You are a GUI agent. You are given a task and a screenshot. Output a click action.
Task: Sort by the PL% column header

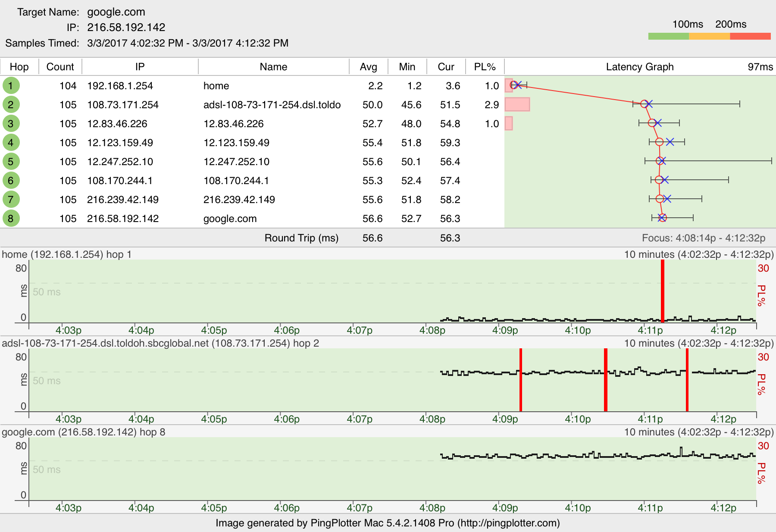tap(485, 67)
